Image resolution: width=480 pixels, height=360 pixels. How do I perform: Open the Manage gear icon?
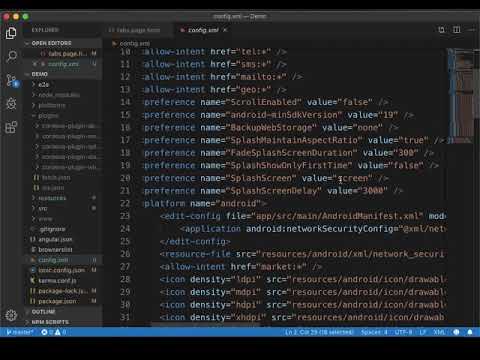[11, 315]
